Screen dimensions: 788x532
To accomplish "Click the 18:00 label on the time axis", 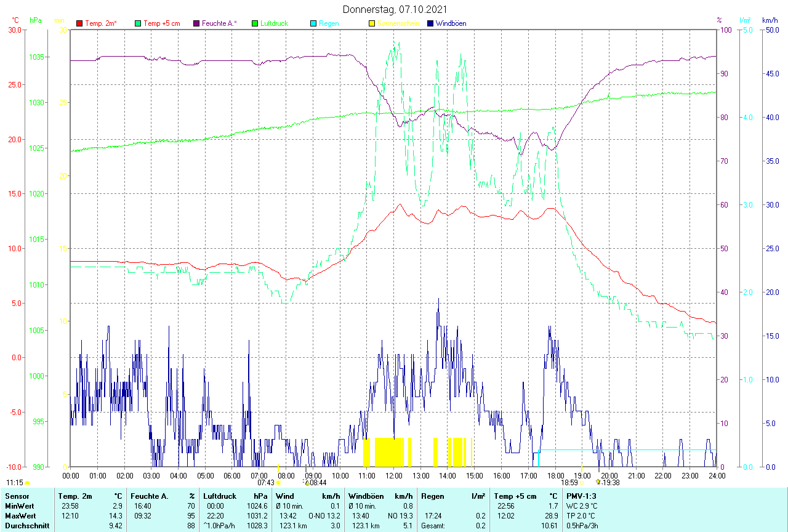I will tap(555, 476).
